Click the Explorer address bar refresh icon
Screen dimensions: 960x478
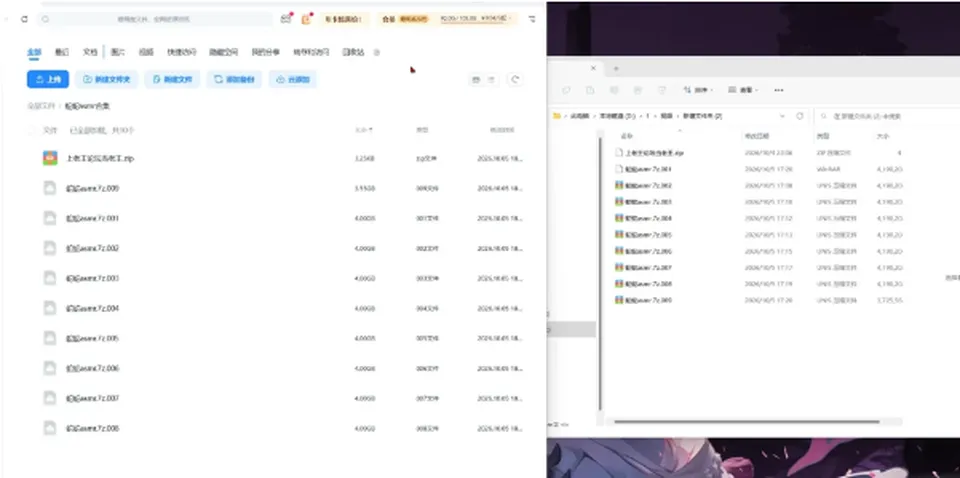(800, 116)
